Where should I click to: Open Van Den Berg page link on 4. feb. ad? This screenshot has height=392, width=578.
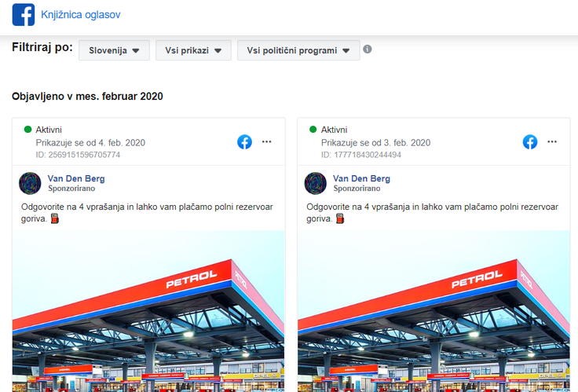[x=76, y=178]
